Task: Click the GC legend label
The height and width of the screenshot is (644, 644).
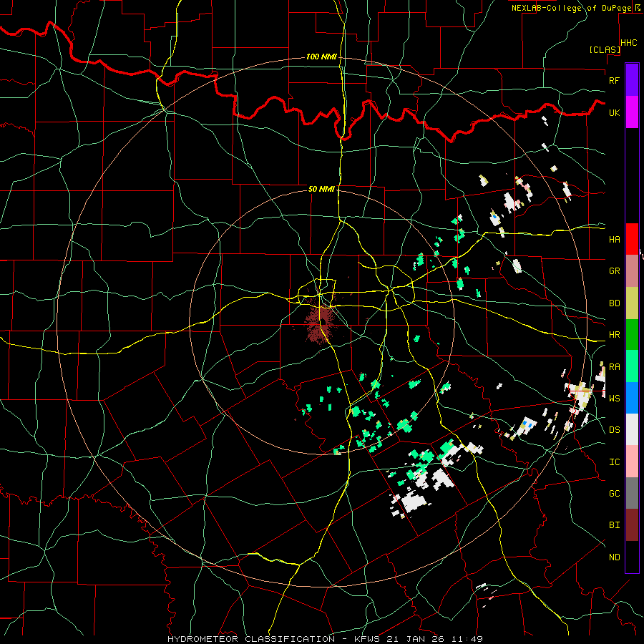Action: pyautogui.click(x=614, y=494)
